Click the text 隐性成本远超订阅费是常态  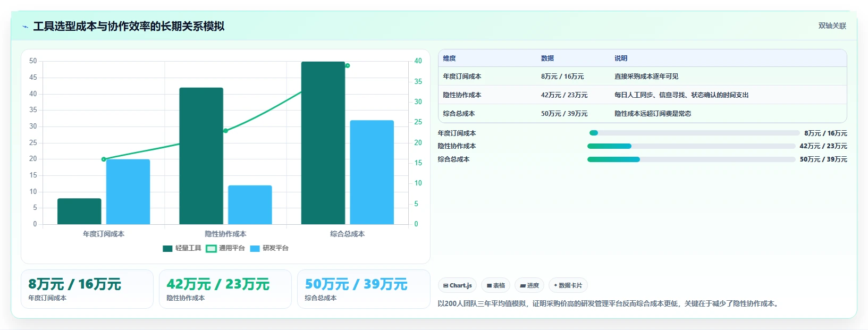pyautogui.click(x=653, y=114)
